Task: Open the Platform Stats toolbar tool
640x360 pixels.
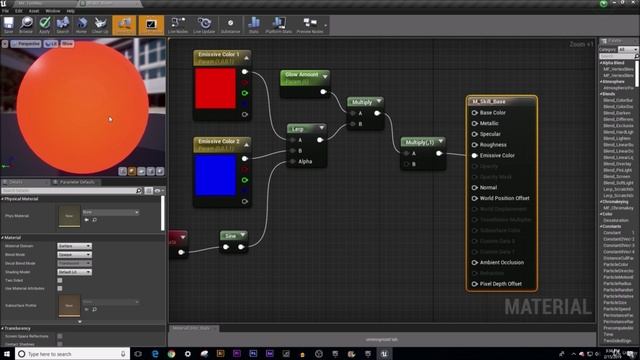Action: point(279,25)
